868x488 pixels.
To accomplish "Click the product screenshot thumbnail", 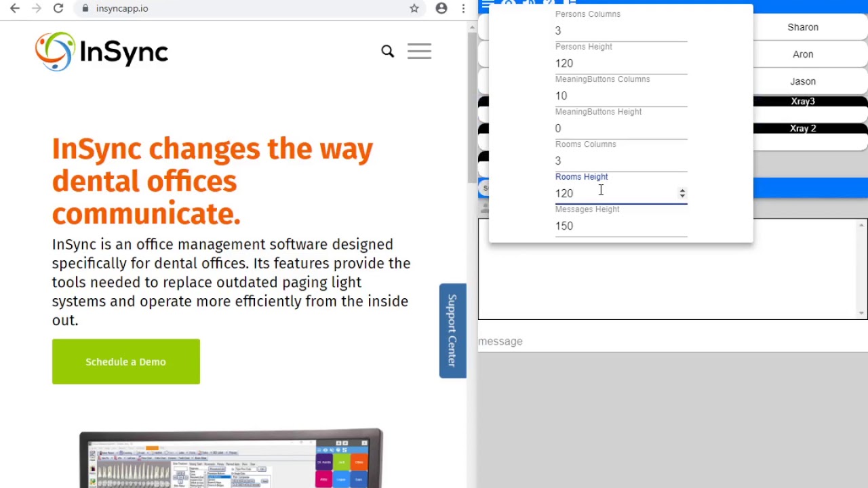I will pos(231,458).
